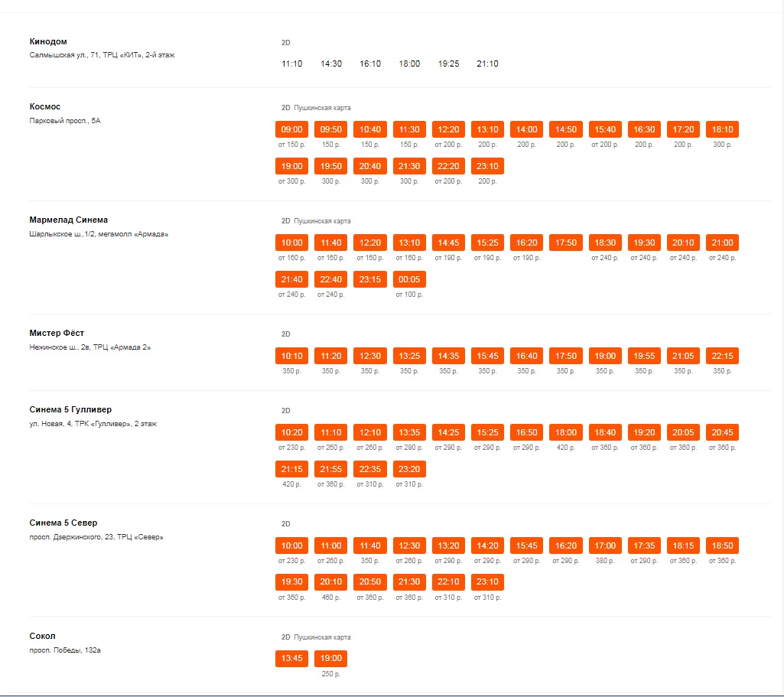Open the Синема 5 Гулливер page
784x697 pixels.
tap(70, 409)
